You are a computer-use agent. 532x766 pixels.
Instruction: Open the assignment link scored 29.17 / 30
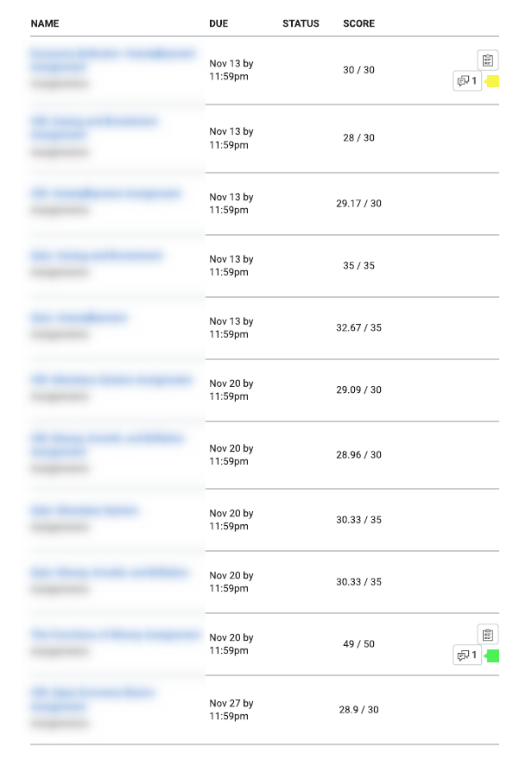coord(105,193)
